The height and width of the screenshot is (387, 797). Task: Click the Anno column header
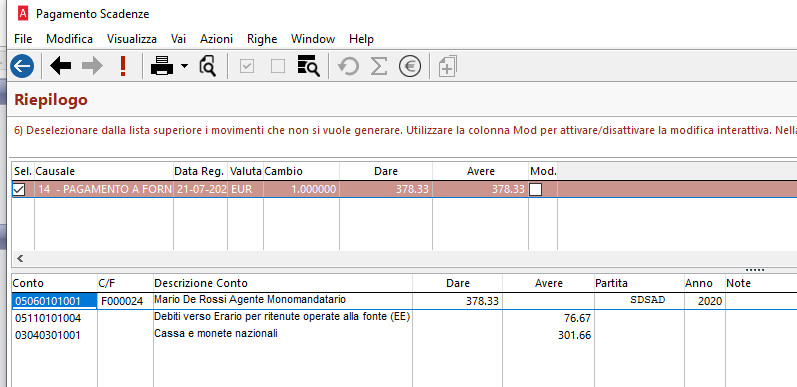click(704, 283)
